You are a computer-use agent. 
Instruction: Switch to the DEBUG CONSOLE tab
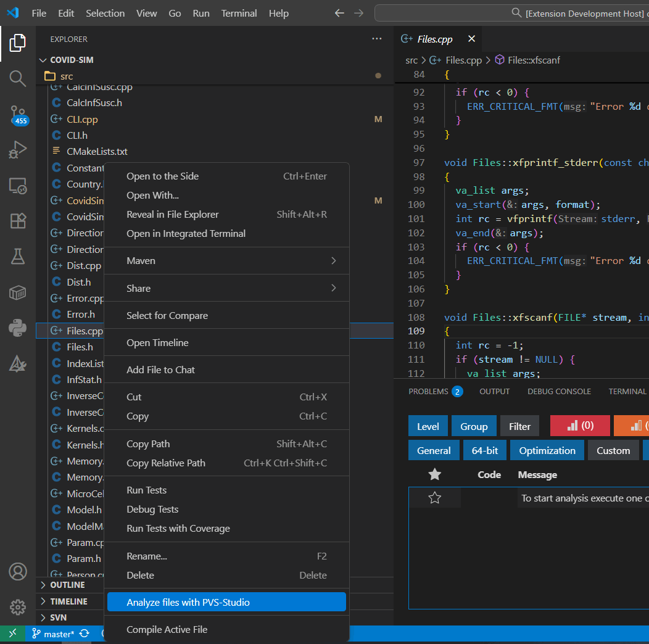click(x=559, y=391)
